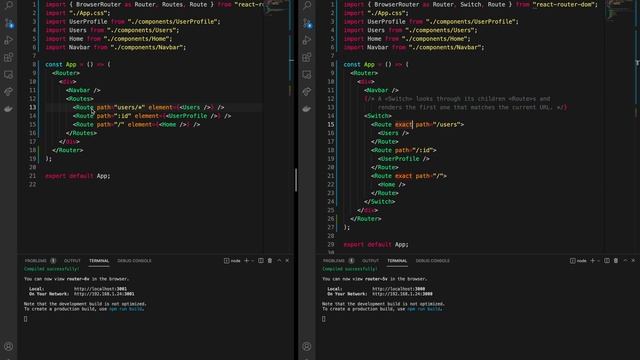
Task: Maximize panel size chevron in left window
Action: [x=279, y=260]
